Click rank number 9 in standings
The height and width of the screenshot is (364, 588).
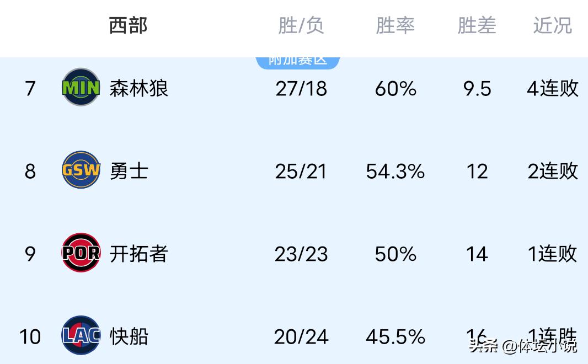30,254
